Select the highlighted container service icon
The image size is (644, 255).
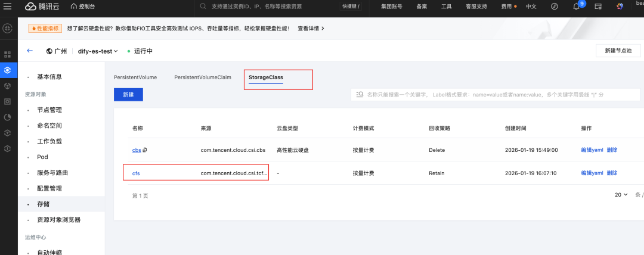pos(7,70)
